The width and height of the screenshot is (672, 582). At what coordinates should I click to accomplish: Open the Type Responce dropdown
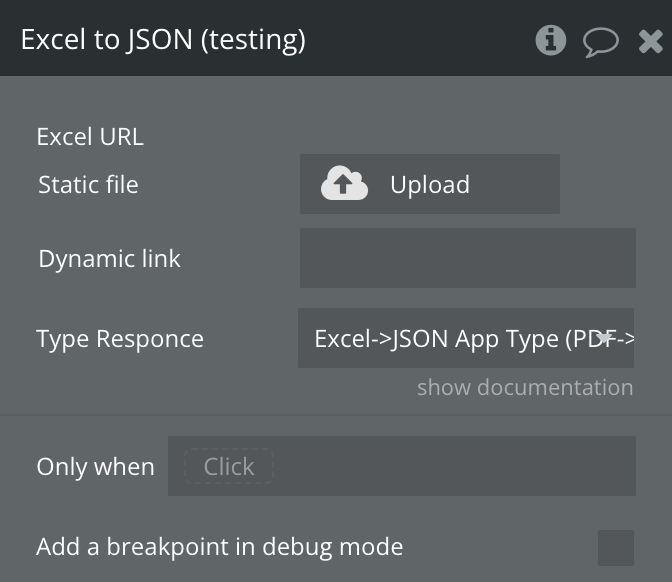pyautogui.click(x=465, y=338)
